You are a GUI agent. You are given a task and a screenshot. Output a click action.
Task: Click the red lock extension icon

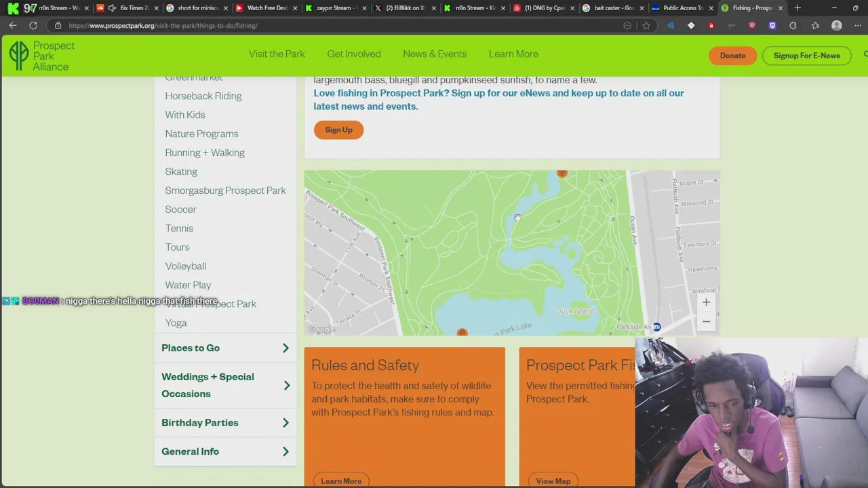[x=711, y=26]
